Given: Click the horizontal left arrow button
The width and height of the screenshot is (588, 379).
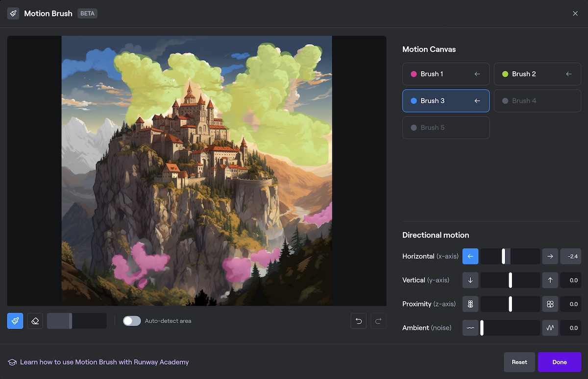Looking at the screenshot, I should [470, 256].
